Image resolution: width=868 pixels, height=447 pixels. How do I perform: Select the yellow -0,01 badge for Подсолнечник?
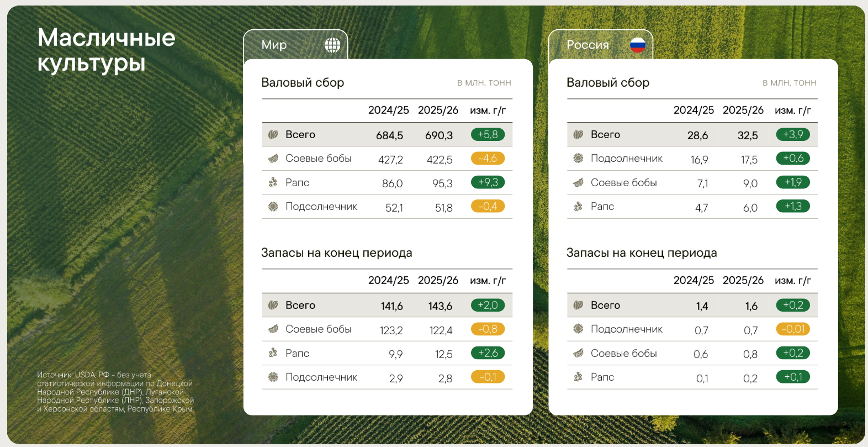point(793,329)
